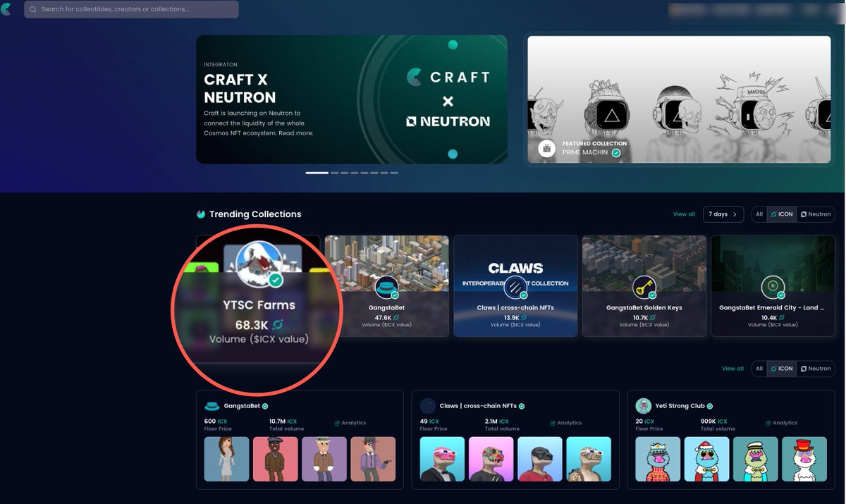The image size is (846, 504).
Task: Open the GangstaBet collection name link in the lower card
Action: point(242,406)
